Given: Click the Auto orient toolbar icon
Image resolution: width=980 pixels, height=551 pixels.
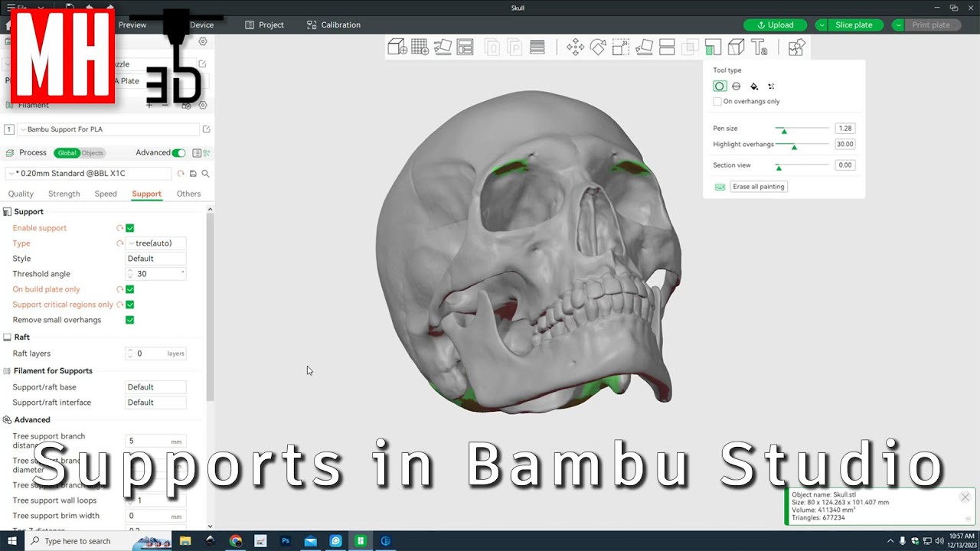Looking at the screenshot, I should pyautogui.click(x=443, y=47).
